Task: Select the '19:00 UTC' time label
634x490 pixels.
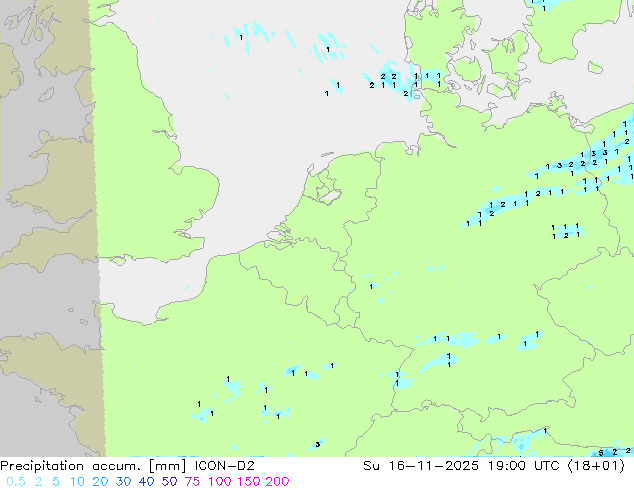Action: [526, 466]
